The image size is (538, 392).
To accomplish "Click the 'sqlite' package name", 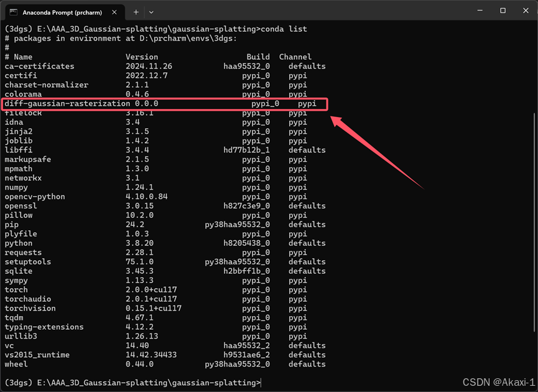I will pos(19,271).
